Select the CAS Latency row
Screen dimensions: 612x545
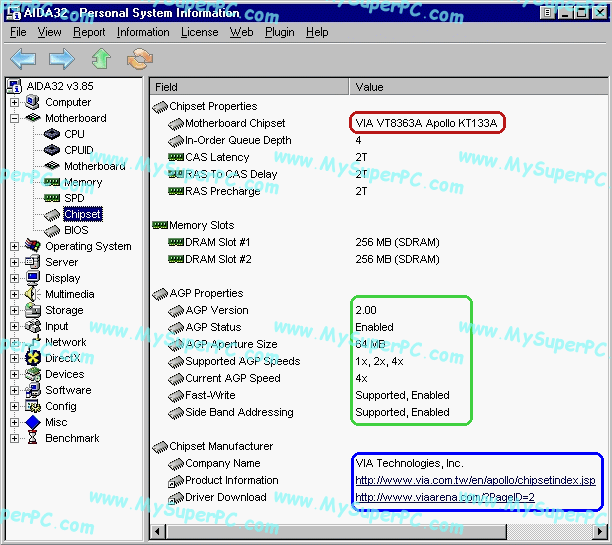(x=379, y=157)
